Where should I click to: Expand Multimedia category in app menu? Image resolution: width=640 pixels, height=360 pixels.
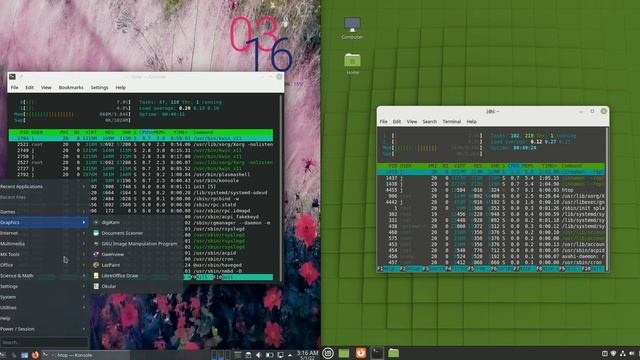[x=44, y=244]
